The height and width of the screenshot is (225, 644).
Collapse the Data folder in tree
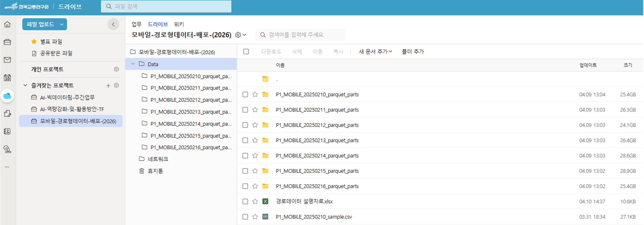tap(133, 64)
